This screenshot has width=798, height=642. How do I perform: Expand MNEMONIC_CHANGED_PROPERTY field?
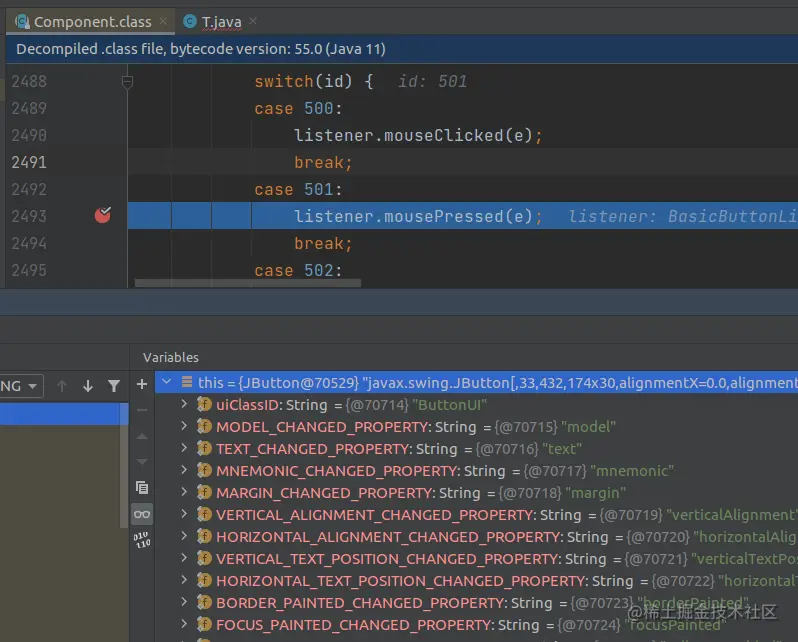coord(184,470)
